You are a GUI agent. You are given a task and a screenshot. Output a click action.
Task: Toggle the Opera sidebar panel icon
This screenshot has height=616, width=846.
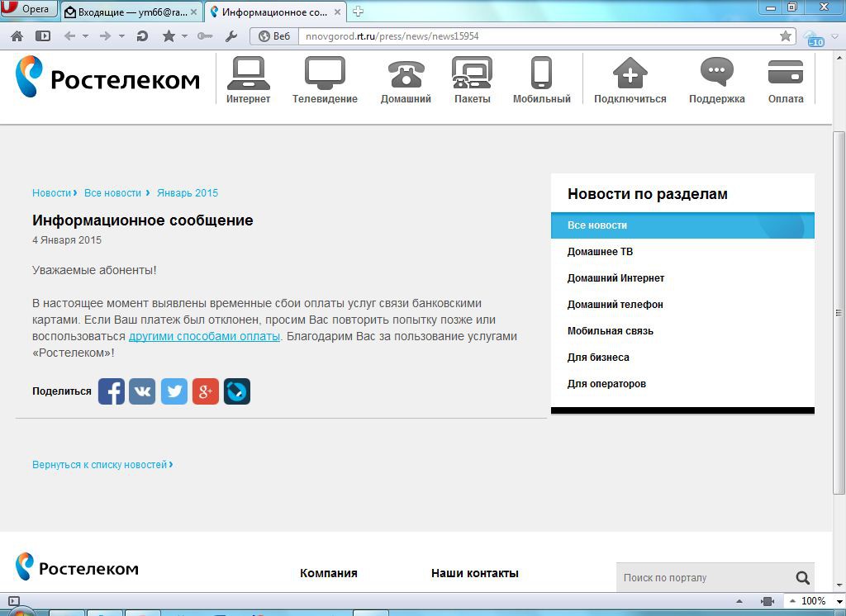[43, 36]
